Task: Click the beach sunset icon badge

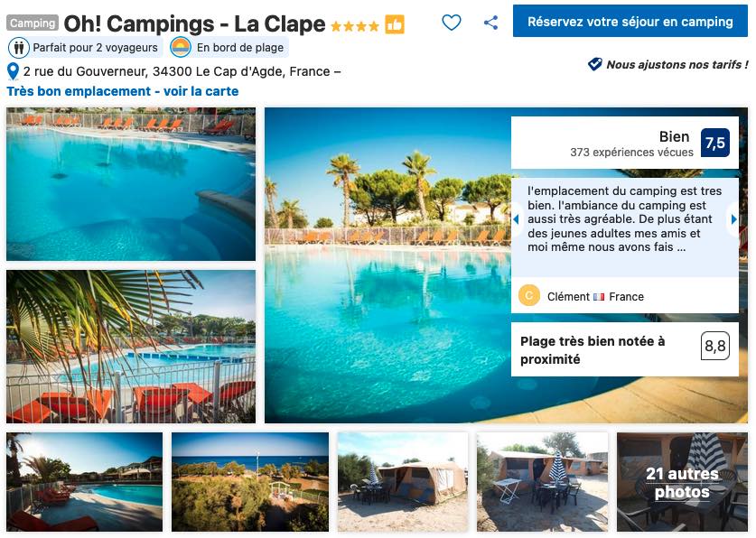Action: [182, 48]
